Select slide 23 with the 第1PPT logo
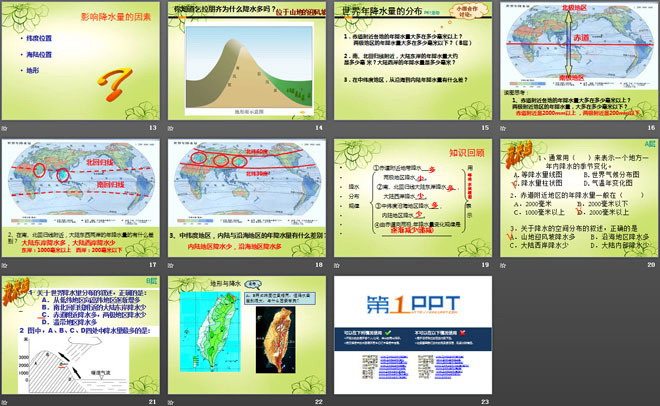Viewport: 660px width, 406px height. (411, 337)
